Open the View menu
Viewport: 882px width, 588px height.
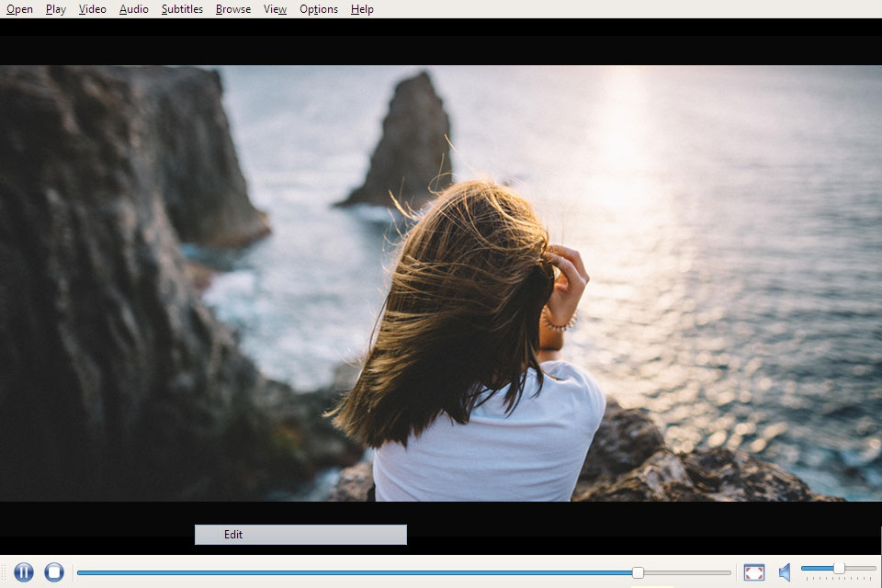tap(275, 9)
